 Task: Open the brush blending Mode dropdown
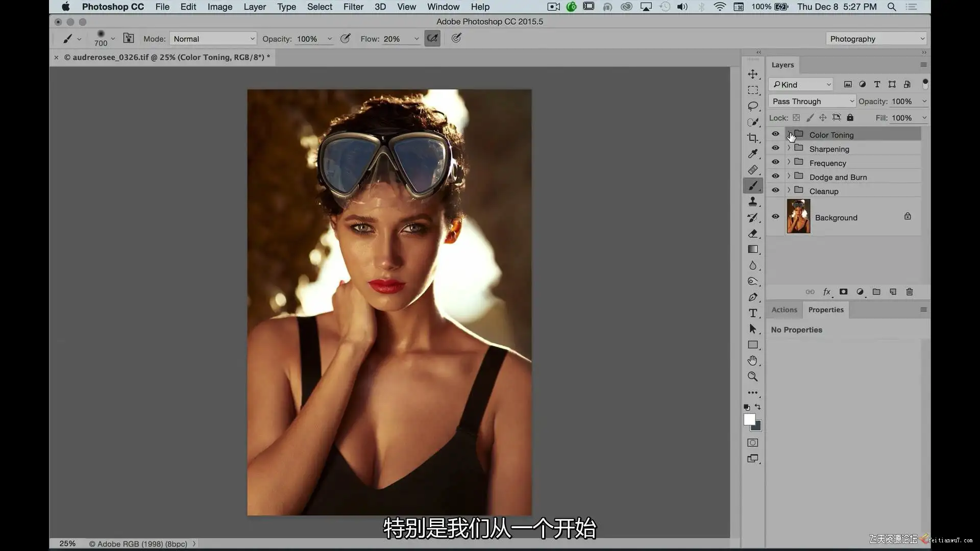click(213, 39)
